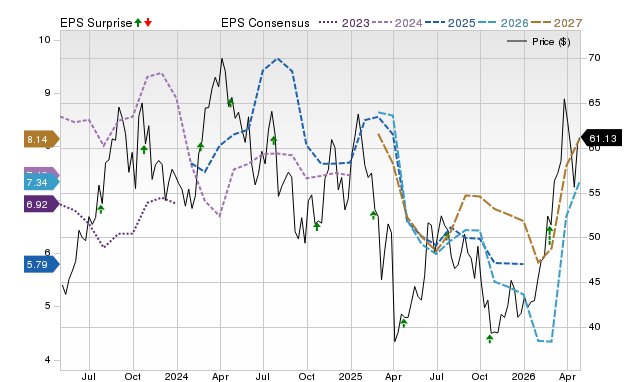Click the 5.79 dark blue value tag
The image size is (640, 382).
pos(42,264)
